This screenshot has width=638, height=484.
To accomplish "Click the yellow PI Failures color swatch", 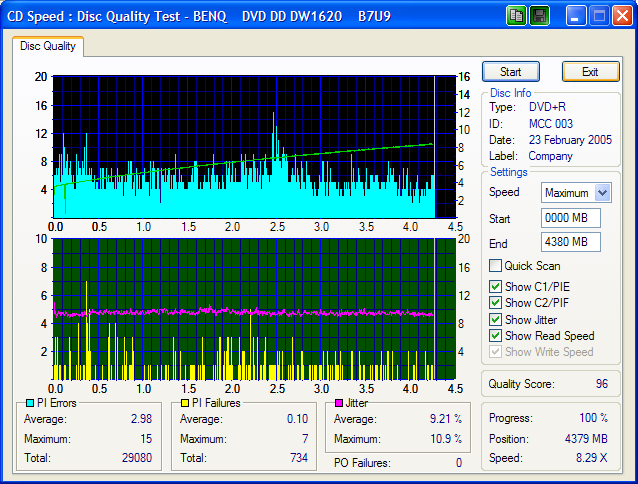I will click(184, 403).
